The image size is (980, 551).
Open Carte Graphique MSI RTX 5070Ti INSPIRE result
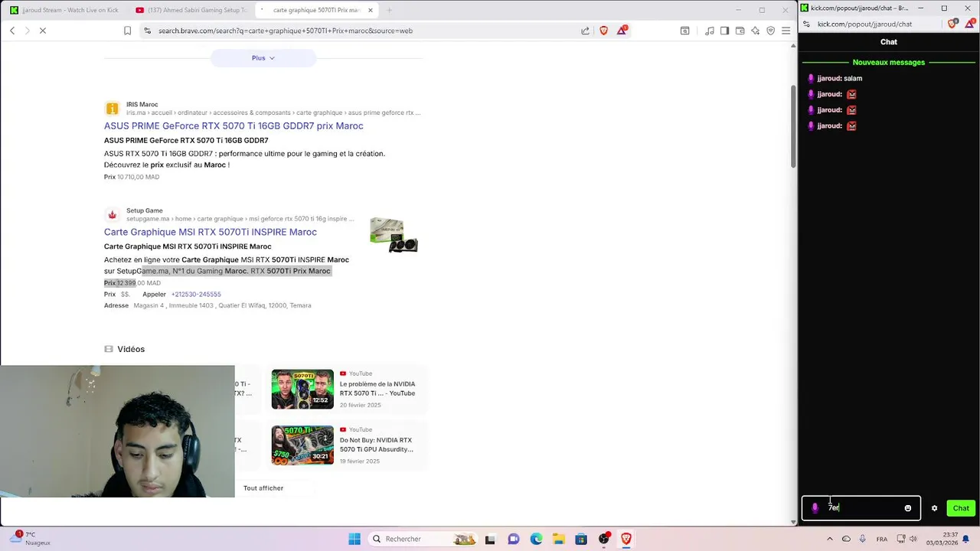click(x=211, y=232)
